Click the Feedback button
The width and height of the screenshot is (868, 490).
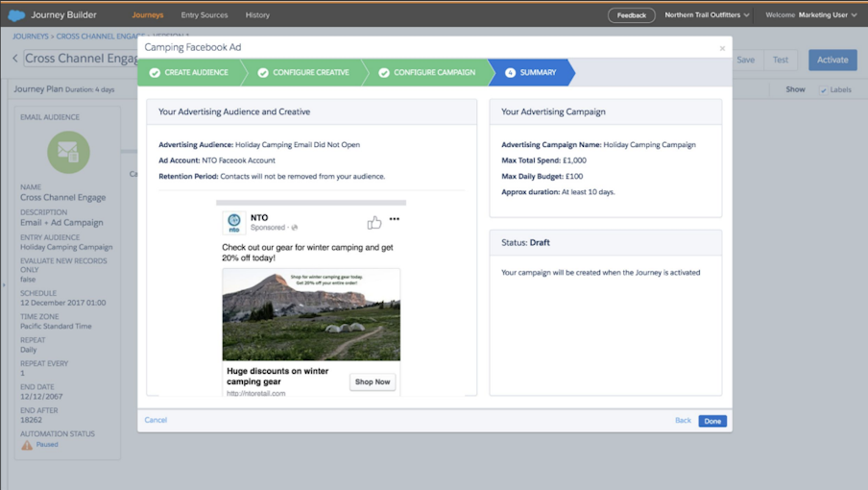click(632, 15)
